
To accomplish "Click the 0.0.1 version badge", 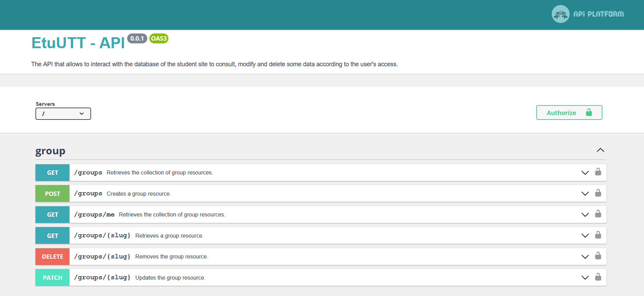I will pyautogui.click(x=137, y=39).
